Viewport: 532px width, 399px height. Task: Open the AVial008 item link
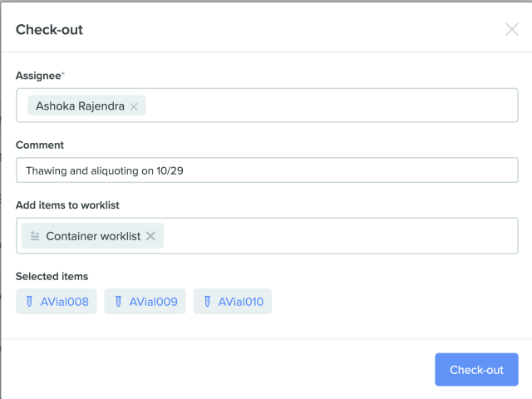(64, 302)
